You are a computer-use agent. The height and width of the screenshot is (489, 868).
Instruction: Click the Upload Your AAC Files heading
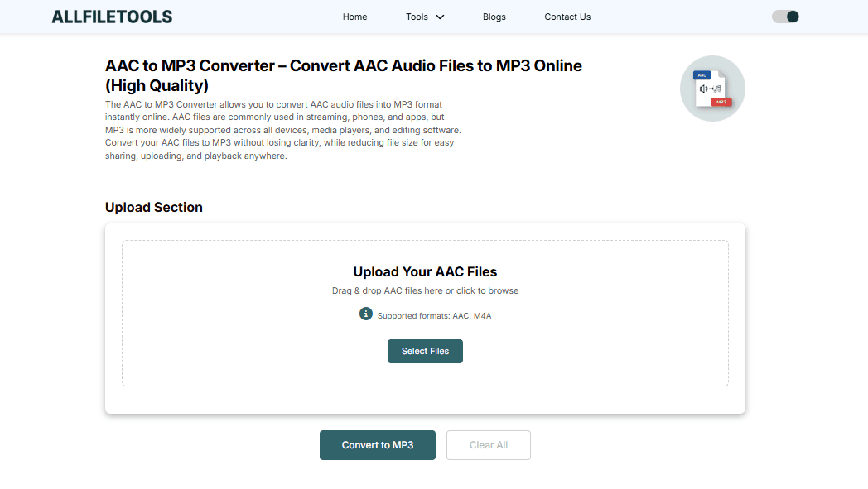pyautogui.click(x=425, y=271)
